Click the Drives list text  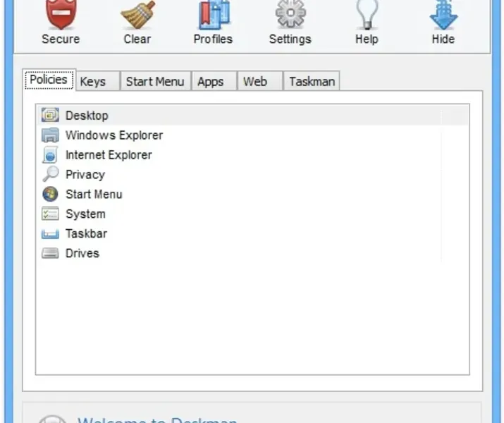[82, 253]
